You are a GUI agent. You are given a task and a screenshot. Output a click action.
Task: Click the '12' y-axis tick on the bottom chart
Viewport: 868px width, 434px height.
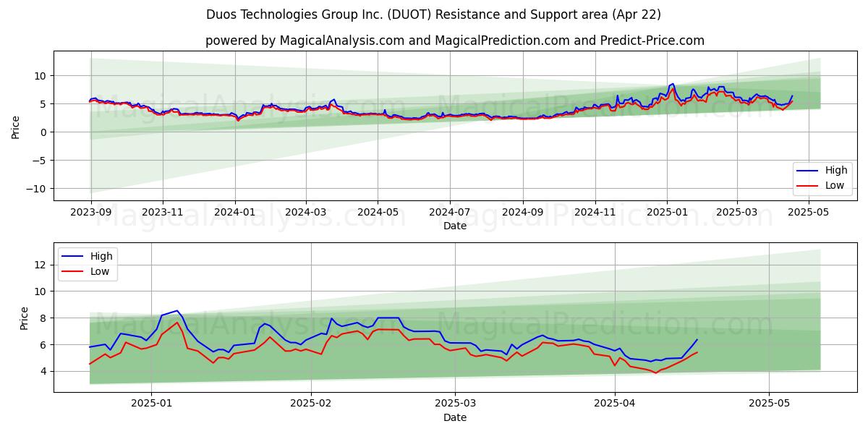(41, 265)
